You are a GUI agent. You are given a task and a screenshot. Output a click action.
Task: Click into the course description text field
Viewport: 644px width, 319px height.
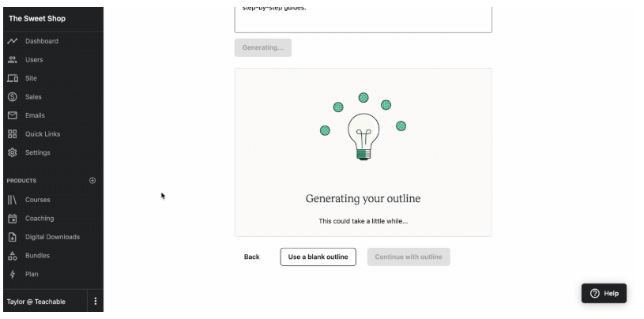coord(363,17)
